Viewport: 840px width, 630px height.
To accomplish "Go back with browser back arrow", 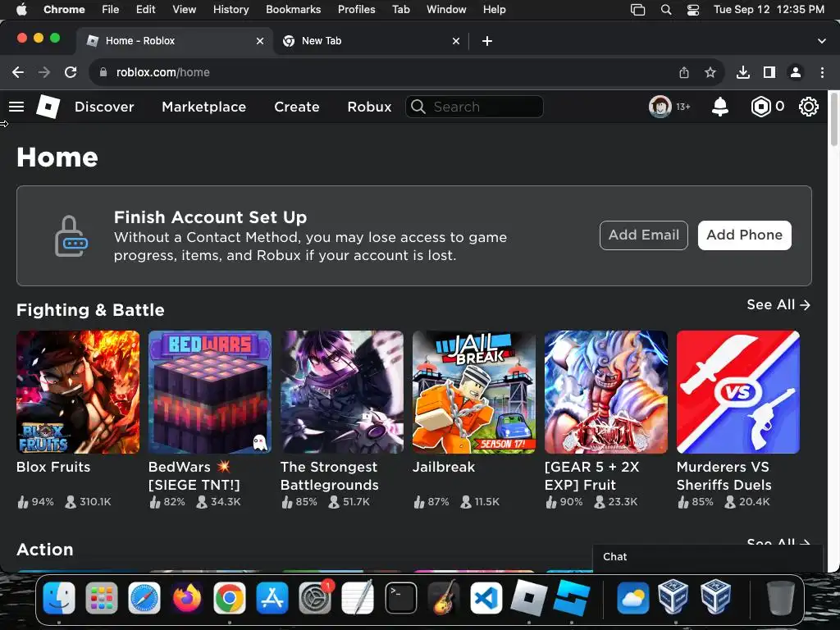I will [18, 72].
